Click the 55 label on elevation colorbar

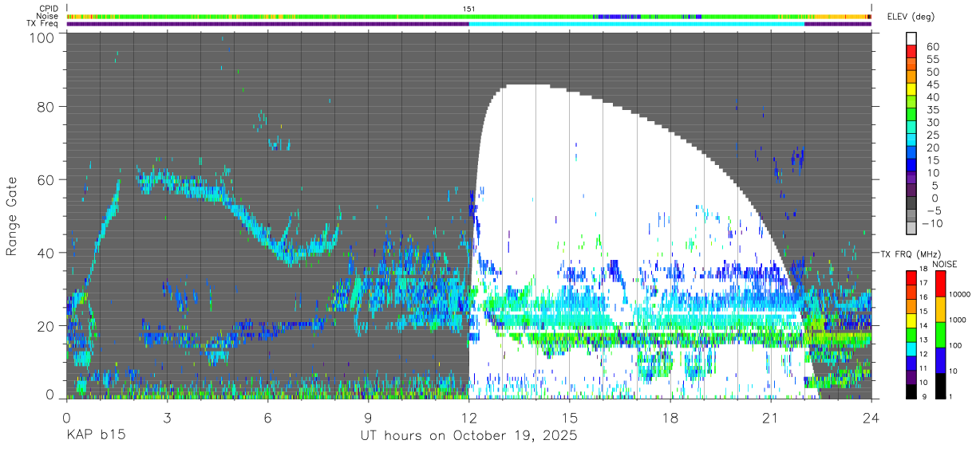coord(932,59)
